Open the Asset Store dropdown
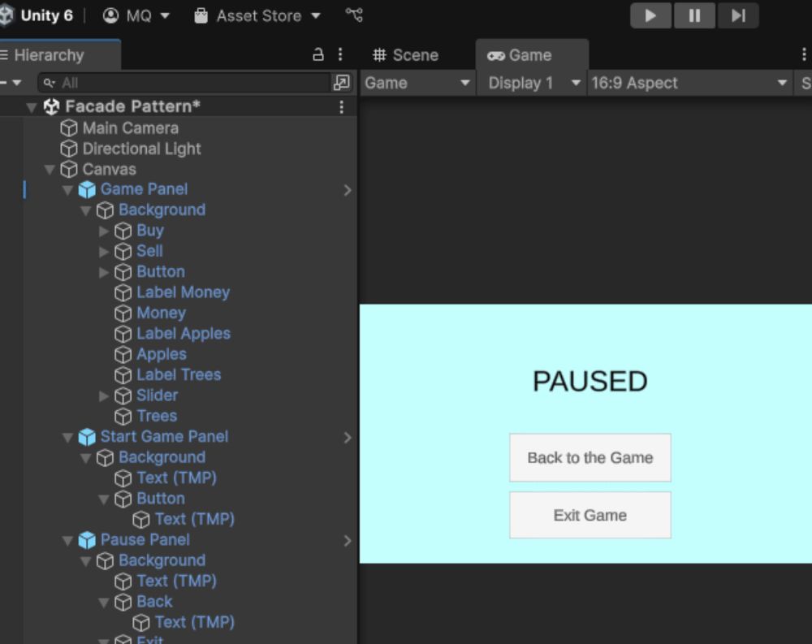The width and height of the screenshot is (812, 644). [x=257, y=16]
